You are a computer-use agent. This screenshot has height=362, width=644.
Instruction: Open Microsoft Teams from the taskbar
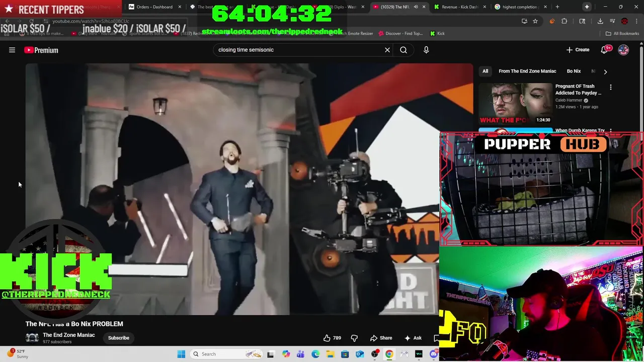(x=300, y=354)
